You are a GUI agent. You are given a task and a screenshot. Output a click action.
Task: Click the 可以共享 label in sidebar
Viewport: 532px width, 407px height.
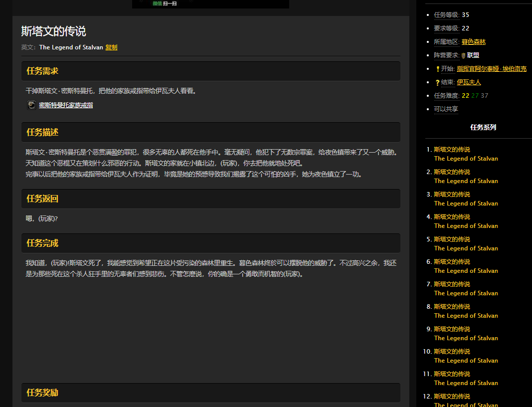(x=446, y=109)
